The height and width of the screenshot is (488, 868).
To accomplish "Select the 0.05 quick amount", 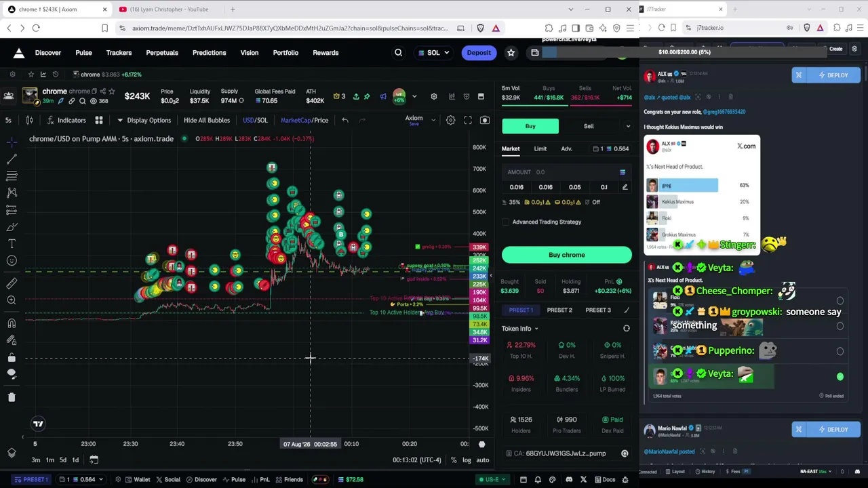I will [574, 187].
